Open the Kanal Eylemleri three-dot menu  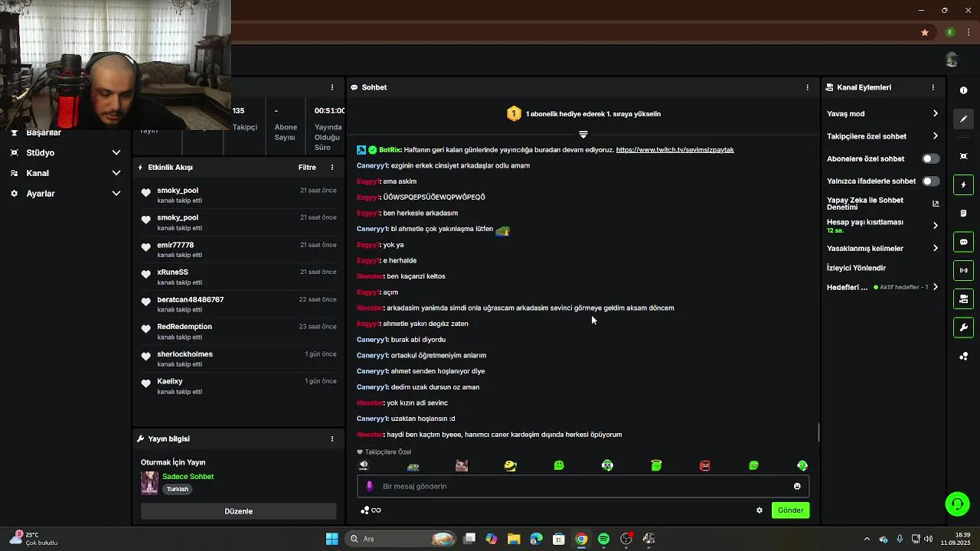click(933, 87)
